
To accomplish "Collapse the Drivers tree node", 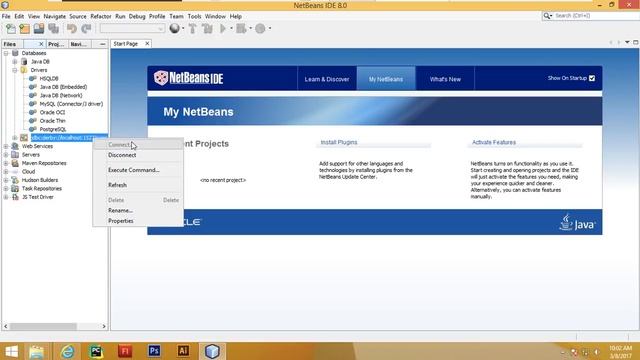I will [15, 70].
